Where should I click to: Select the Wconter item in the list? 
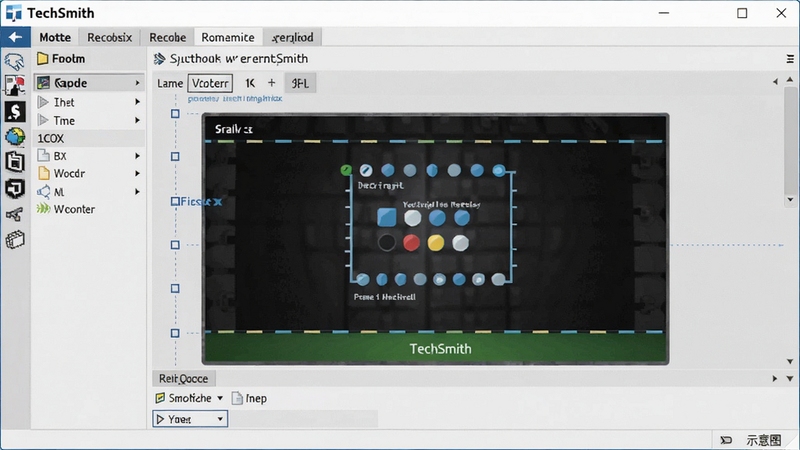click(89, 209)
